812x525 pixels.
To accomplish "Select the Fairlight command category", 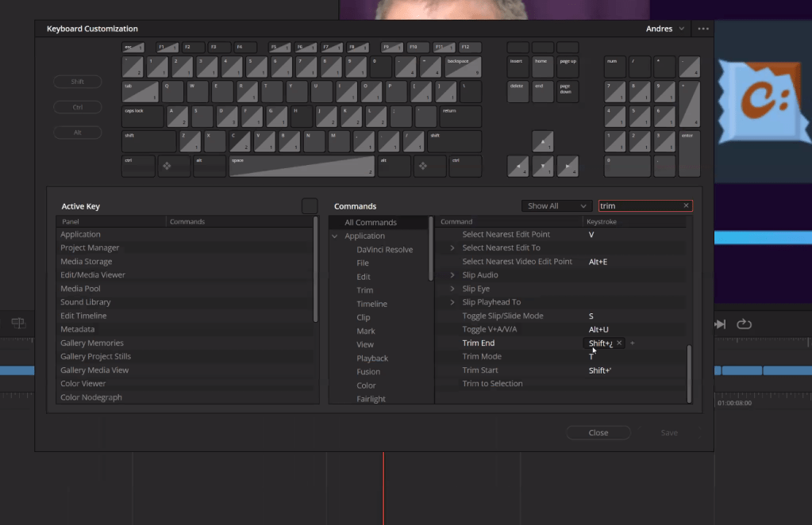I will pyautogui.click(x=371, y=399).
